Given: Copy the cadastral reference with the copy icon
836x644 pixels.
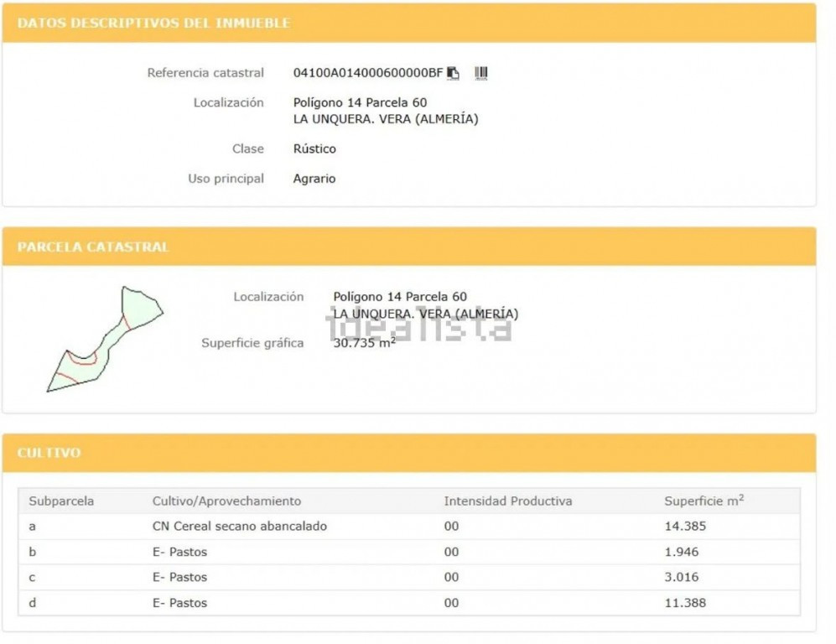Looking at the screenshot, I should (x=453, y=73).
